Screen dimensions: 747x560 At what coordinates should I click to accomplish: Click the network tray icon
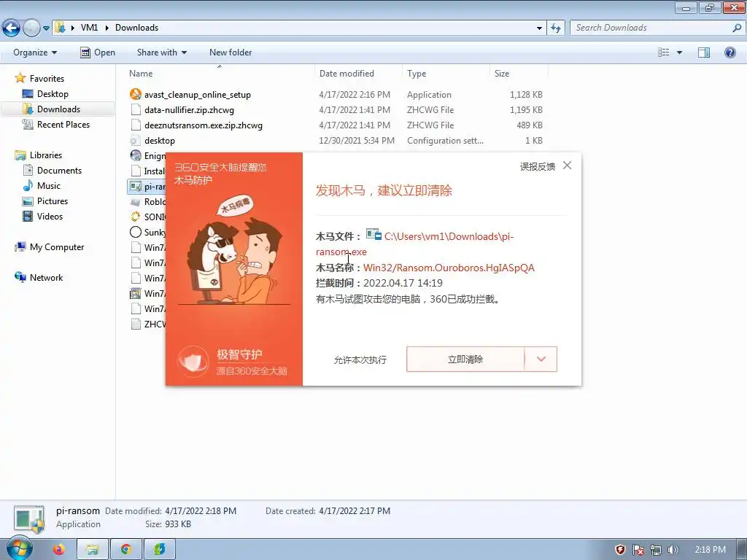[656, 550]
